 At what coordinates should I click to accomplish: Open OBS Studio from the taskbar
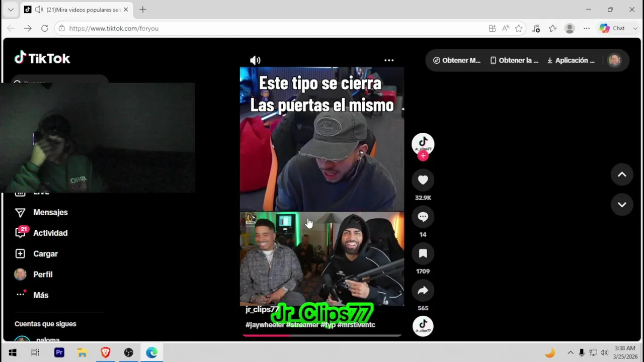128,353
